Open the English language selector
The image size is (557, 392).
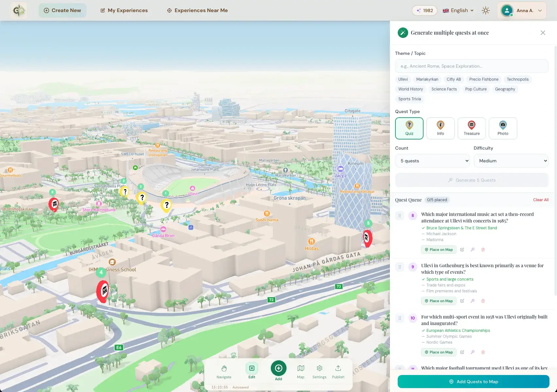tap(458, 10)
